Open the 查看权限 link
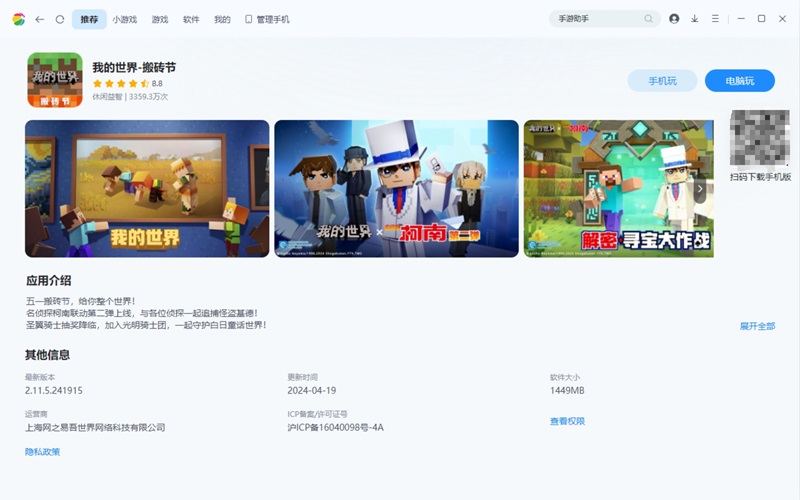 567,421
